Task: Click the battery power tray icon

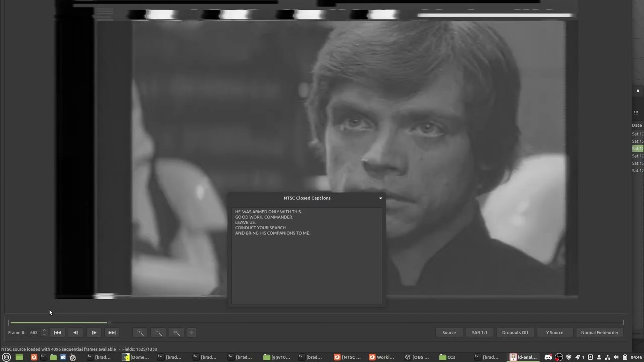Action: [x=624, y=357]
